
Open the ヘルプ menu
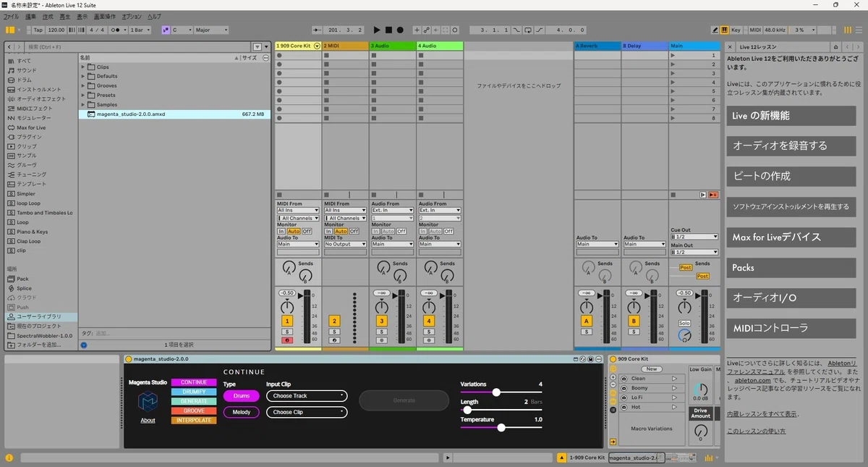[x=154, y=16]
